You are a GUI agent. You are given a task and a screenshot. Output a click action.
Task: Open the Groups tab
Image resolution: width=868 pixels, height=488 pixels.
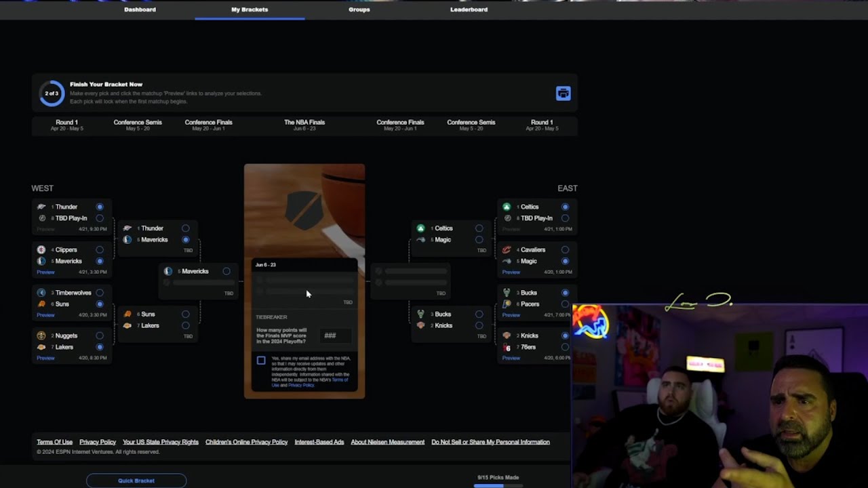359,9
